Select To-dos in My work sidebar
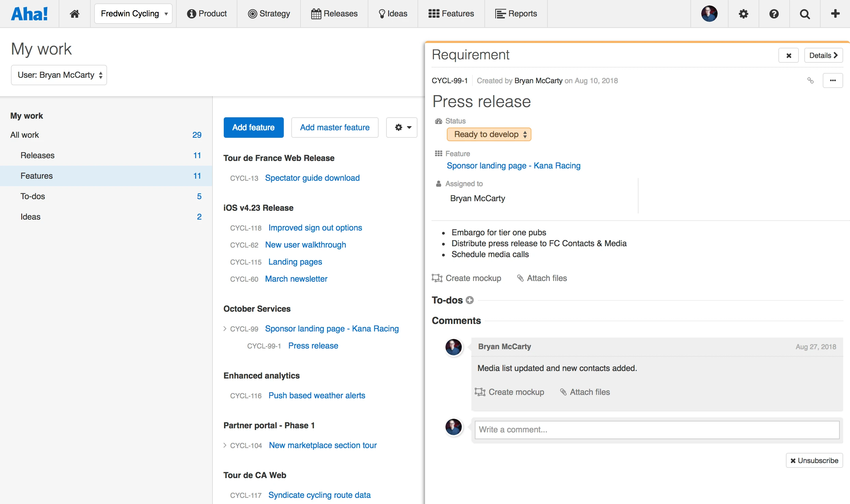 [x=33, y=196]
